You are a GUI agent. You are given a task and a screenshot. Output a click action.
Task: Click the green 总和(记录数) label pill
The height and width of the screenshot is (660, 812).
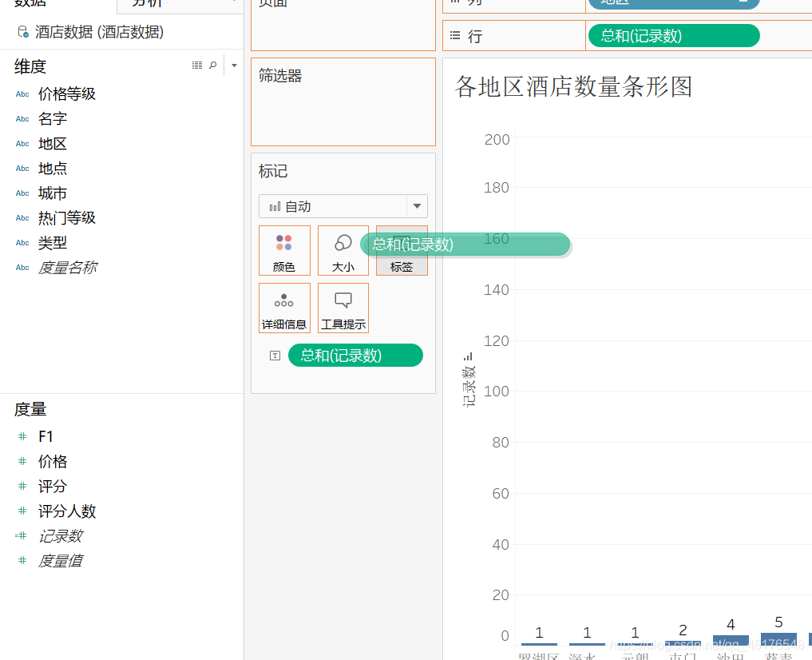click(x=355, y=355)
